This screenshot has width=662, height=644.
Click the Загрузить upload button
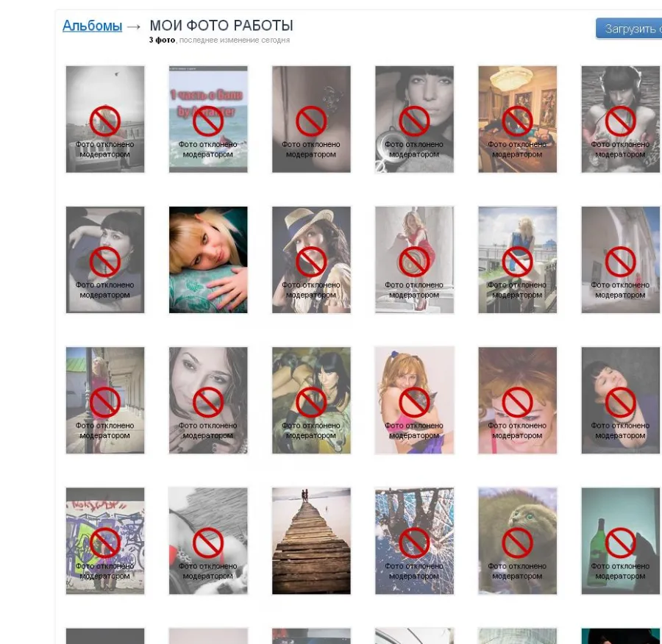click(629, 29)
